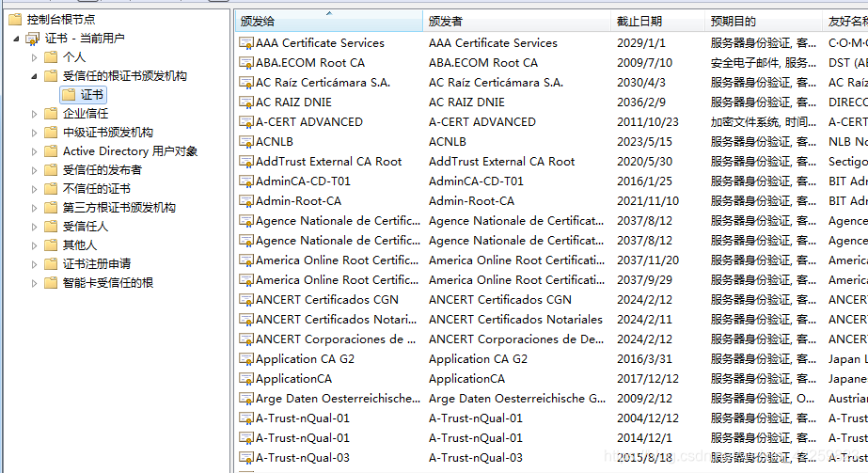Collapse 受信任的根证书颁发机构 node
Screen dimensions: 868x473
point(34,76)
